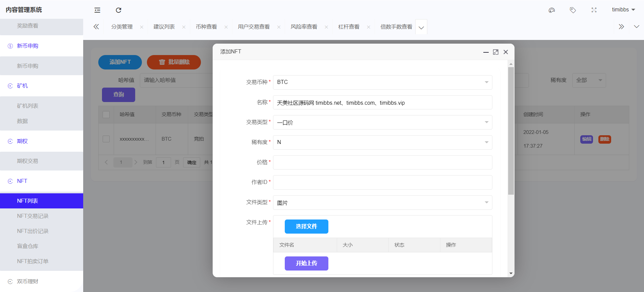Expand the 交易类型 dropdown

pyautogui.click(x=382, y=123)
